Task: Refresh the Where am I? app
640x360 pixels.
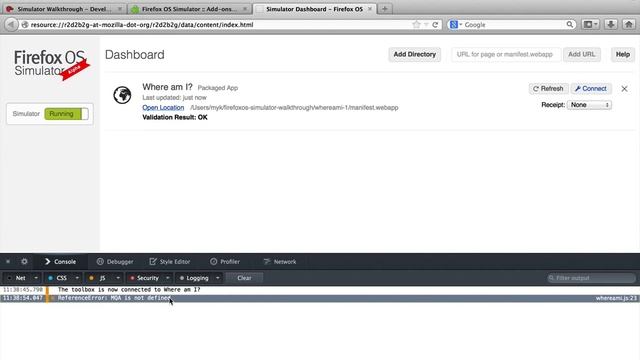Action: pyautogui.click(x=549, y=89)
